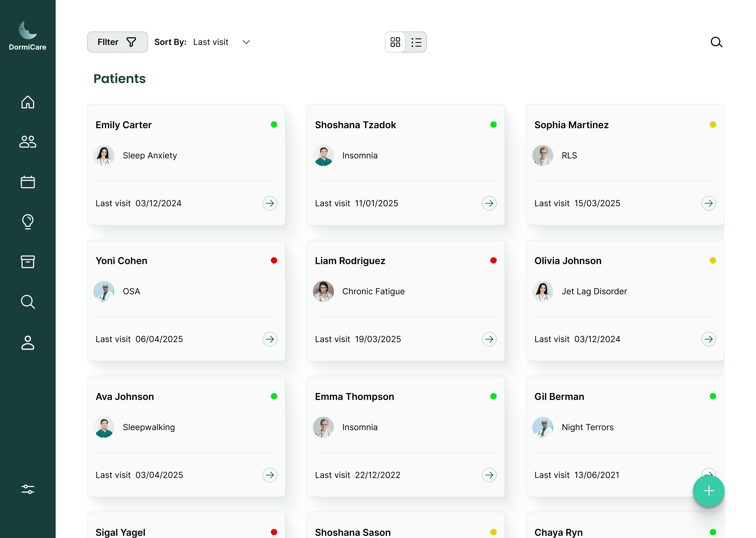This screenshot has width=756, height=538.
Task: Click the Filter button
Action: pyautogui.click(x=117, y=42)
